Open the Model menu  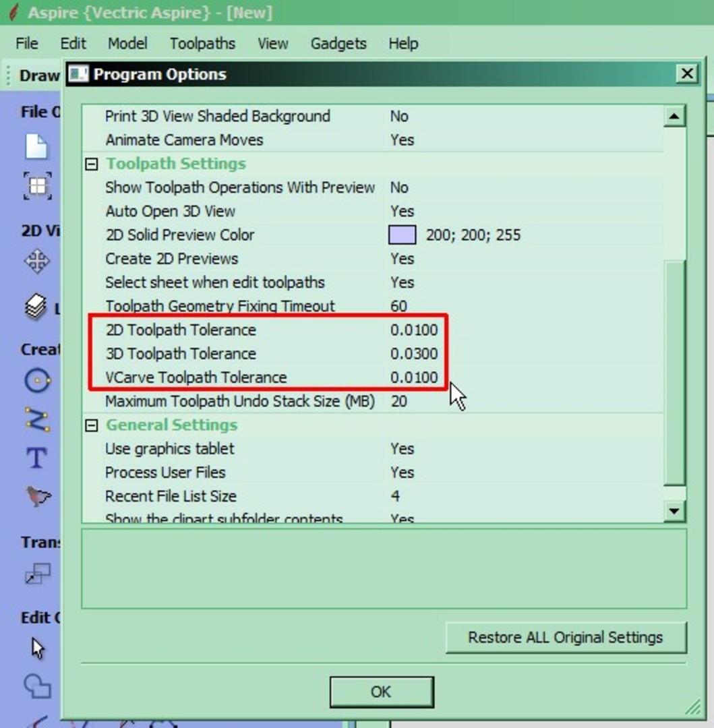127,44
